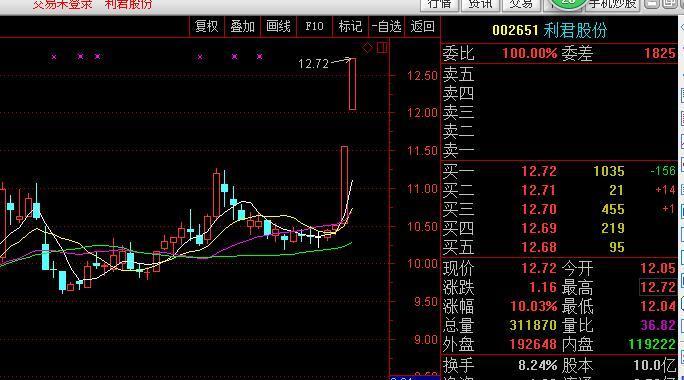Screen dimensions: 684x380
Task: Click the 涨幅 percent 10.03%
Action: [x=534, y=306]
